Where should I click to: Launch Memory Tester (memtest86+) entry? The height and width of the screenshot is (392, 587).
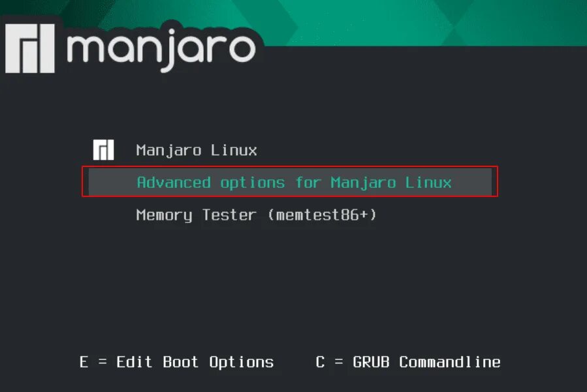pos(256,215)
